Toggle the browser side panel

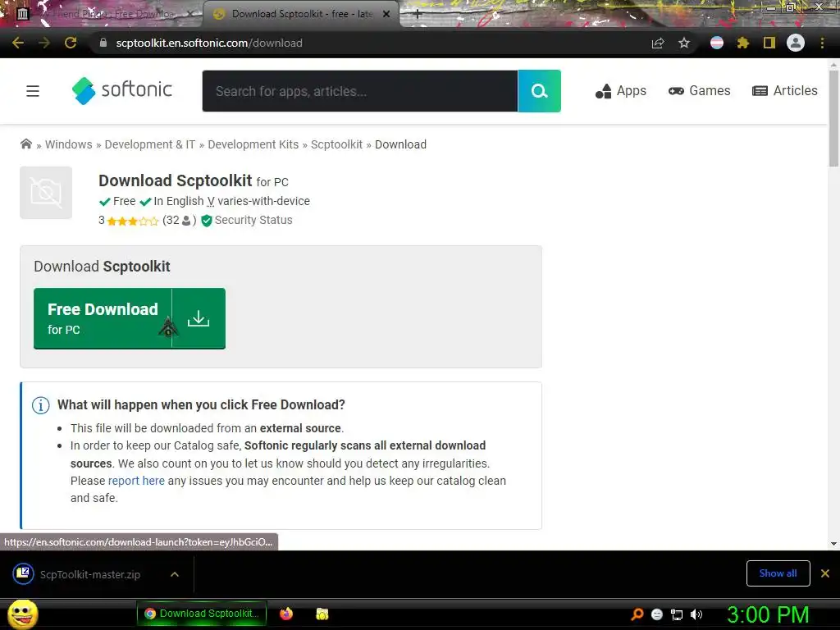769,43
